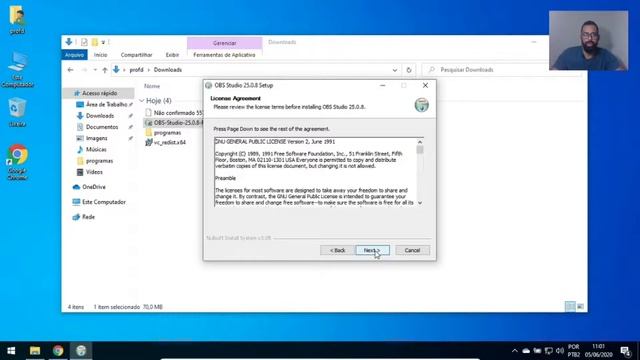Open Google Chrome desktop shortcut
The width and height of the screenshot is (640, 360).
coord(17,162)
